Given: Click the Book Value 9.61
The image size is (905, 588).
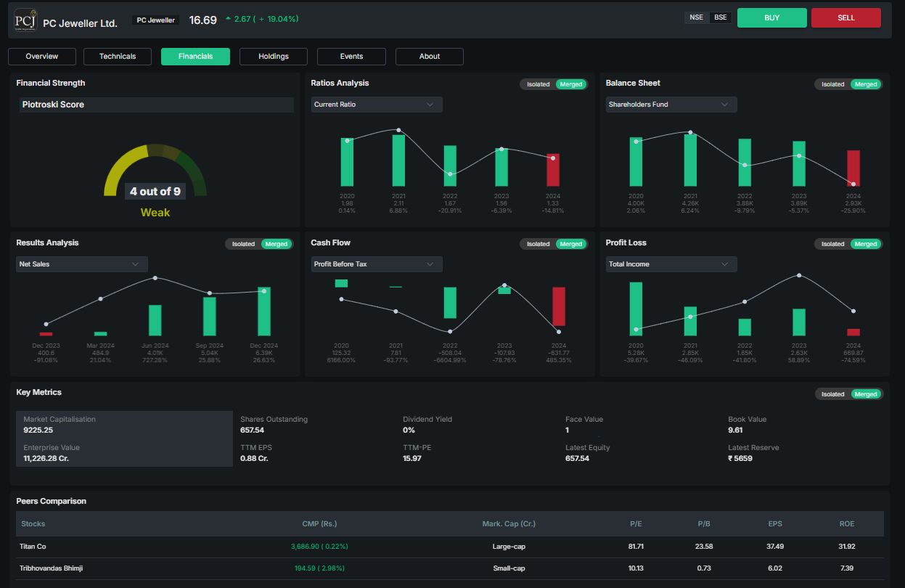Looking at the screenshot, I should coord(735,430).
